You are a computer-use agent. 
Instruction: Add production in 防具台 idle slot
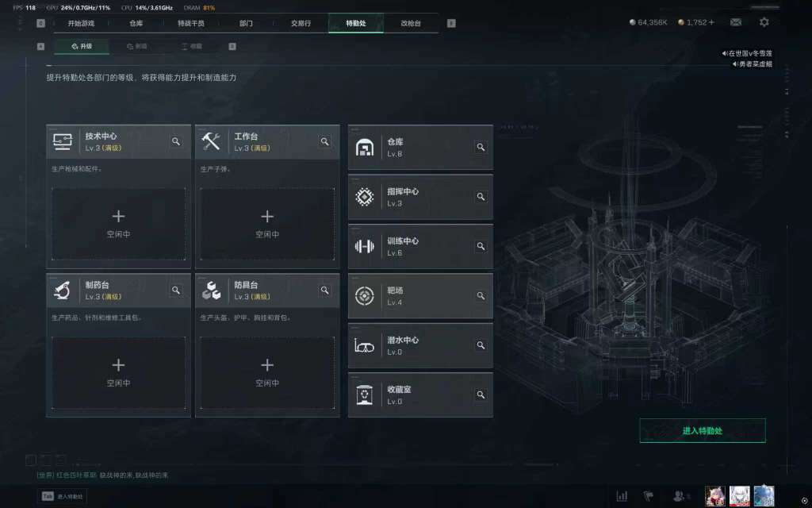(267, 373)
